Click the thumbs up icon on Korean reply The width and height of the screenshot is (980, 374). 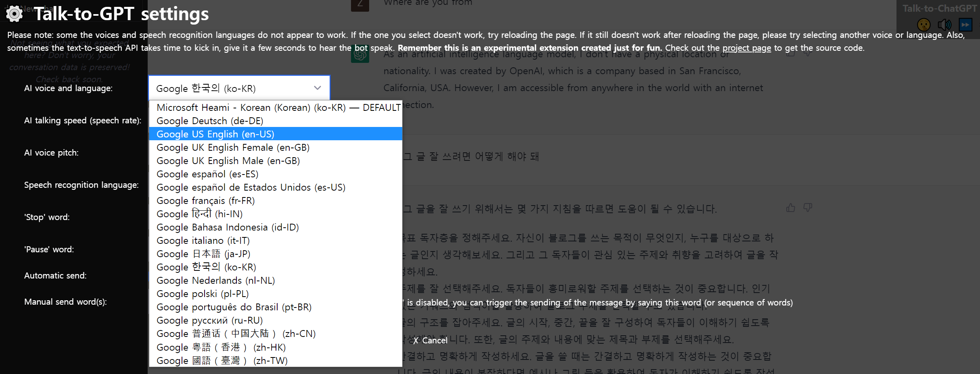click(x=790, y=208)
